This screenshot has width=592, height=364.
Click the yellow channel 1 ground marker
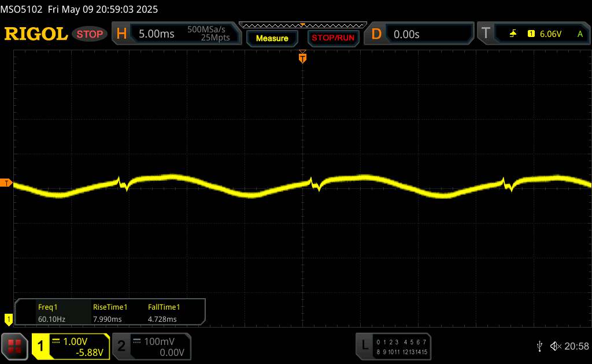(8, 318)
